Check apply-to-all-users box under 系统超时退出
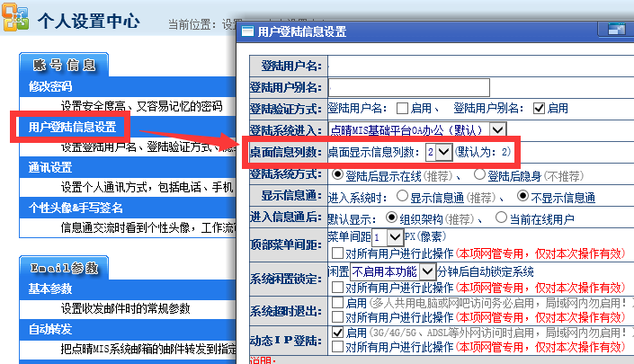 tap(337, 317)
